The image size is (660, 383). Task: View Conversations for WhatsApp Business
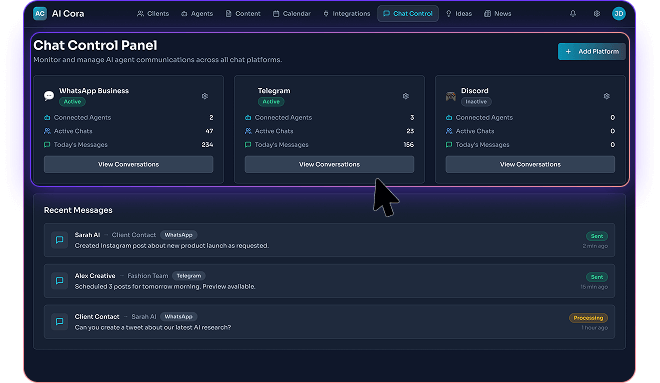(128, 164)
